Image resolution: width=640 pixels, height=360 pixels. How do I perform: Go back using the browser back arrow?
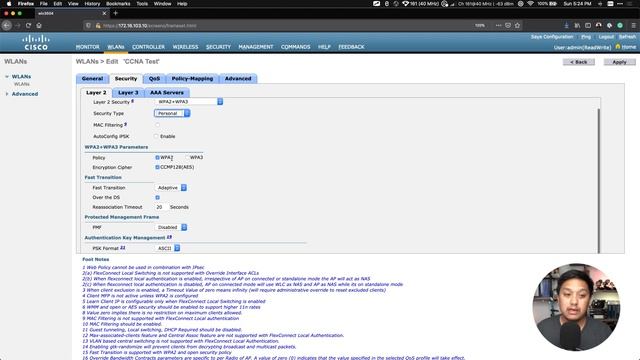tap(7, 25)
